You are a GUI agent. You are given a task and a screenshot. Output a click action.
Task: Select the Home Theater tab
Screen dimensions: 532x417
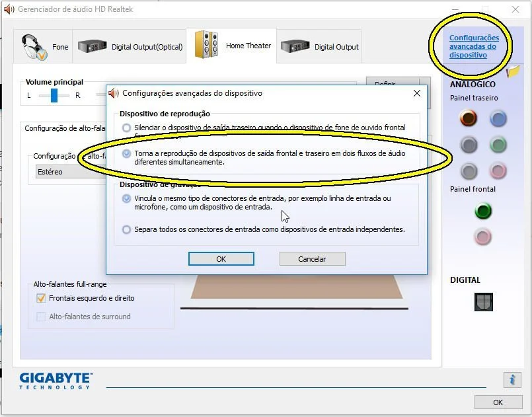pyautogui.click(x=231, y=46)
